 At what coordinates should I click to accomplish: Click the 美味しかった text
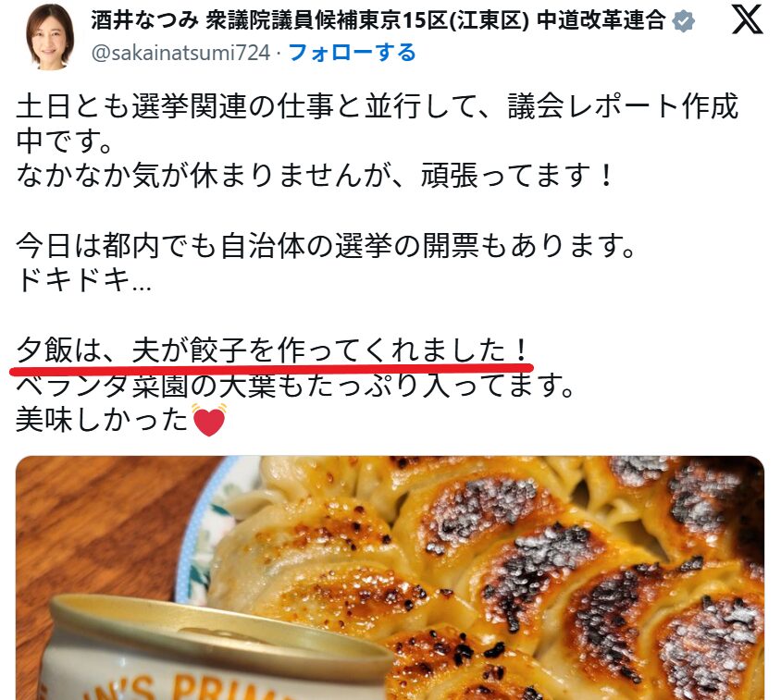102,420
